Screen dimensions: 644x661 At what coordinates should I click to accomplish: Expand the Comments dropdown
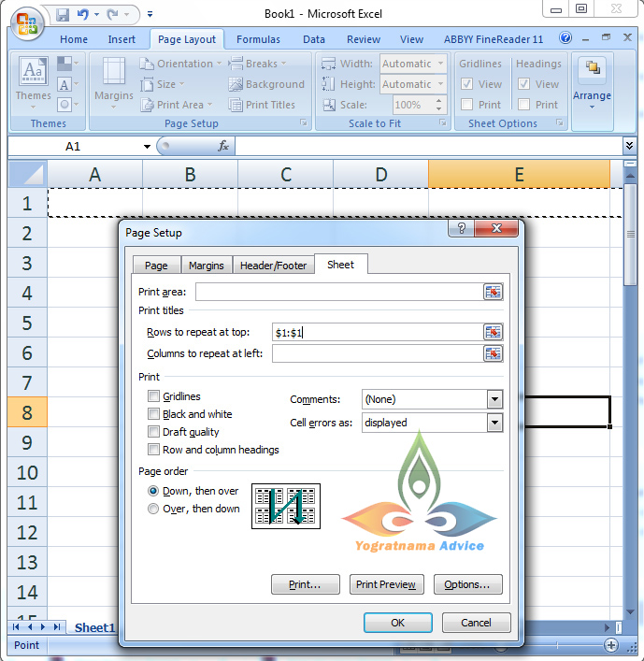point(494,399)
